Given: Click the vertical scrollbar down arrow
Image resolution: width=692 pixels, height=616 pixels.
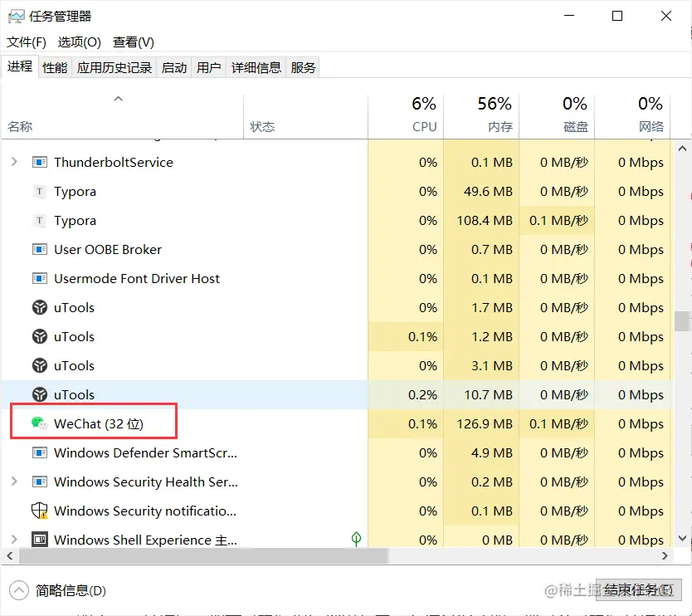Looking at the screenshot, I should [682, 538].
